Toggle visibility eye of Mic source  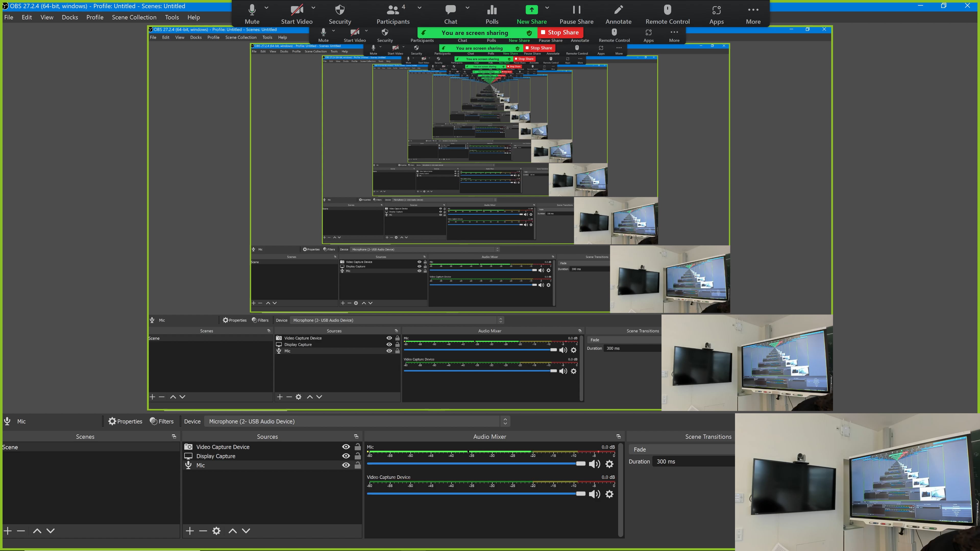346,465
